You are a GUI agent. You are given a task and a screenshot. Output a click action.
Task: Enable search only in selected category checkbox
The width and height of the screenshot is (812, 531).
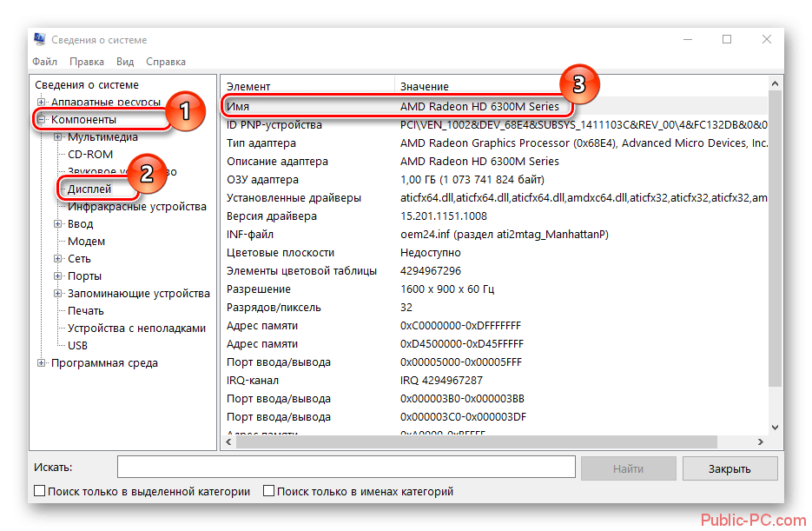[39, 492]
